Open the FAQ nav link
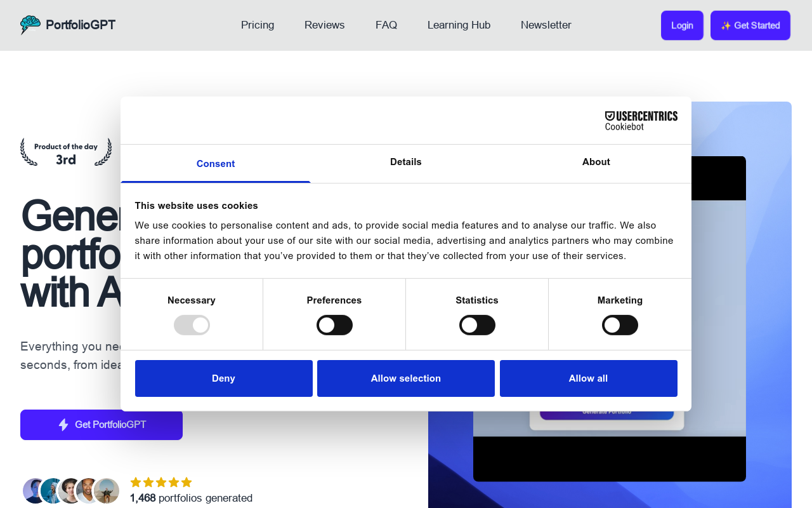The height and width of the screenshot is (508, 812). click(386, 25)
